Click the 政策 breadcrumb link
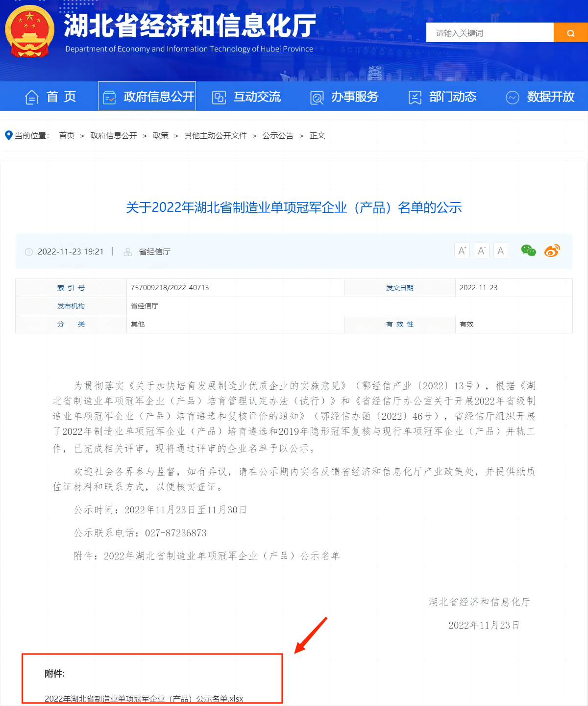Image resolution: width=588 pixels, height=706 pixels. 160,135
